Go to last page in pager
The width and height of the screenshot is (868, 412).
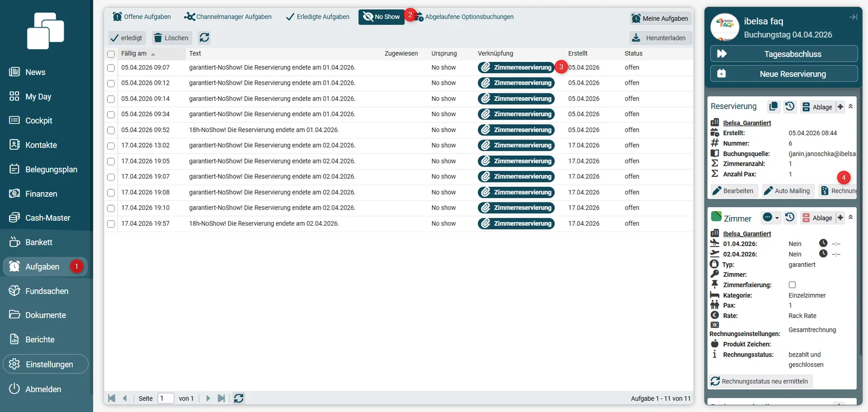(x=221, y=398)
